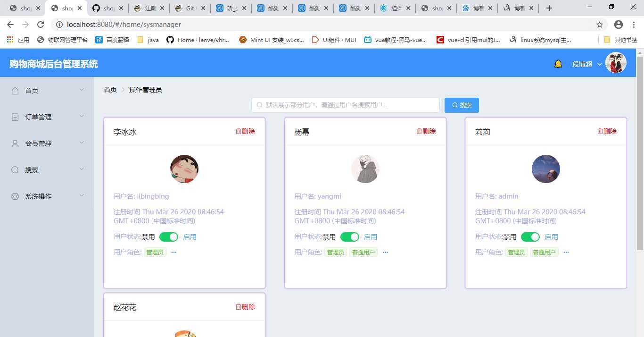Image resolution: width=644 pixels, height=337 pixels.
Task: Click gear icon beside 系统操作
Action: [15, 196]
